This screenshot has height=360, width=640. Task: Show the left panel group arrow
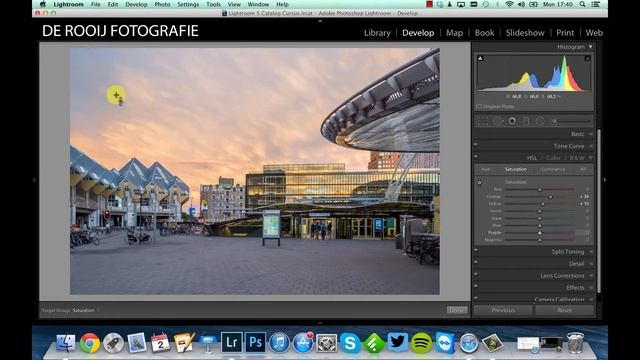pos(35,180)
